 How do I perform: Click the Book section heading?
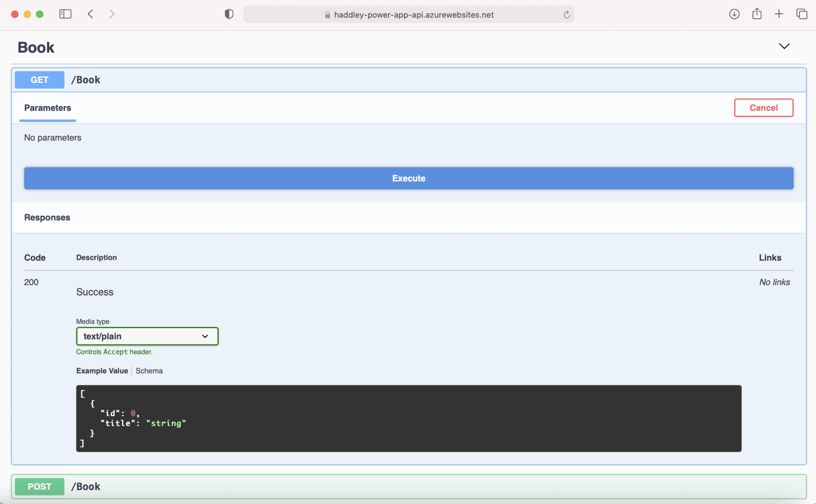point(36,48)
